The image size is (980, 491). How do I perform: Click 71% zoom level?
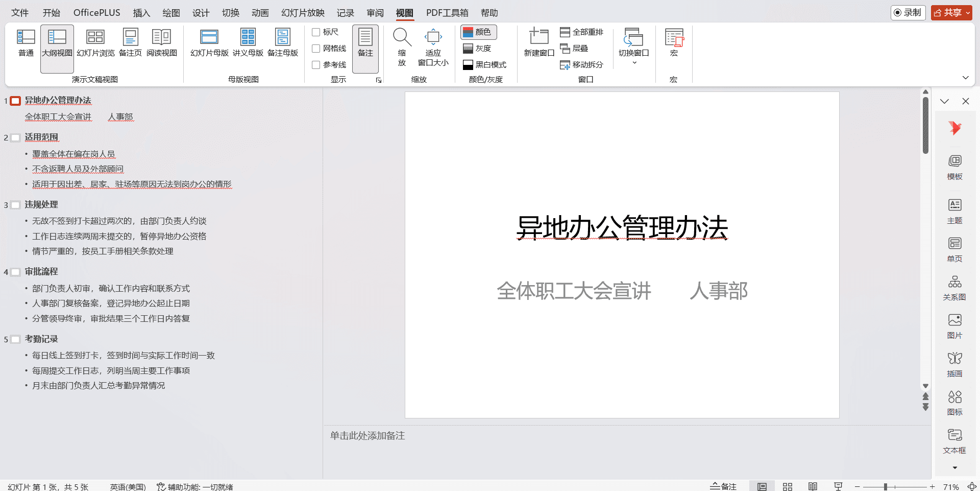coord(951,487)
